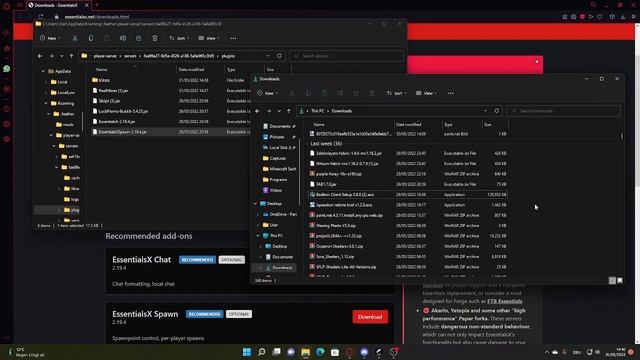Open recent locations chevron in plugins window
Screen dimensions: 640x360
[62, 56]
